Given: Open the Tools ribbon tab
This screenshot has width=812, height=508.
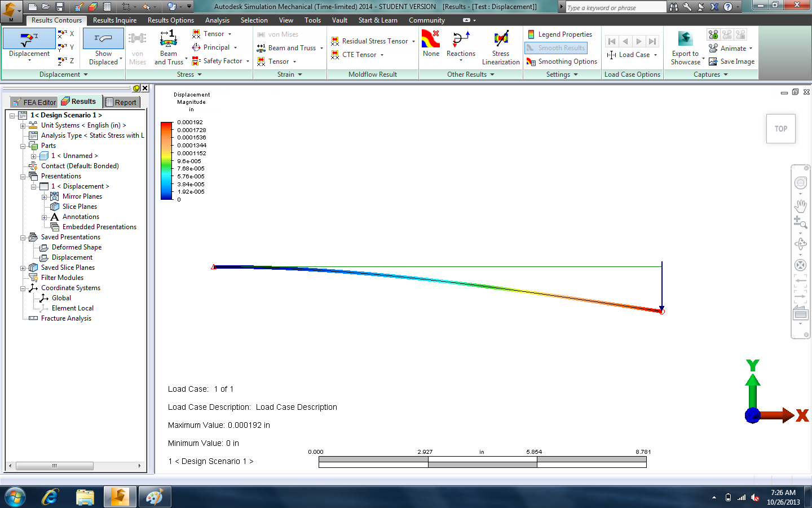Looking at the screenshot, I should click(313, 20).
